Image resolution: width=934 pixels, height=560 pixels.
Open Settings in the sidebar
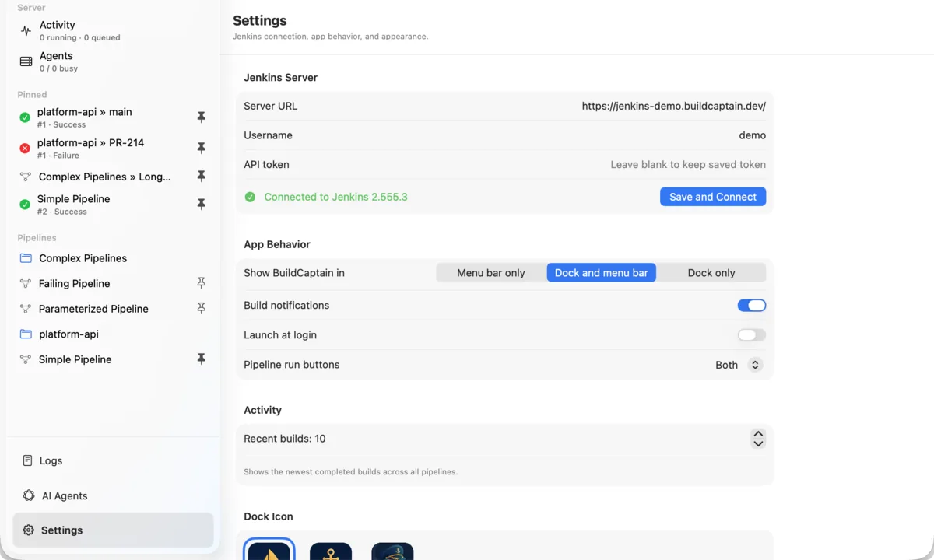pyautogui.click(x=113, y=530)
